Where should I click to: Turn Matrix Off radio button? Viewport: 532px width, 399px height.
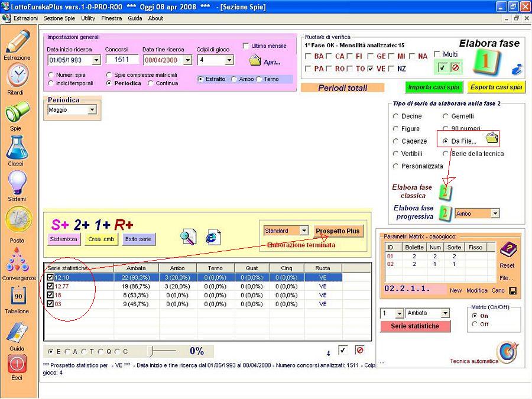coord(474,325)
